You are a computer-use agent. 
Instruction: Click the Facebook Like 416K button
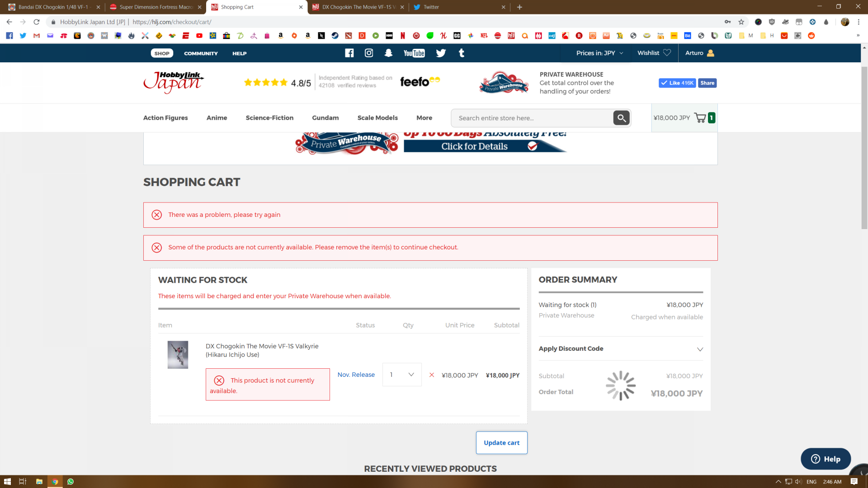pos(677,83)
